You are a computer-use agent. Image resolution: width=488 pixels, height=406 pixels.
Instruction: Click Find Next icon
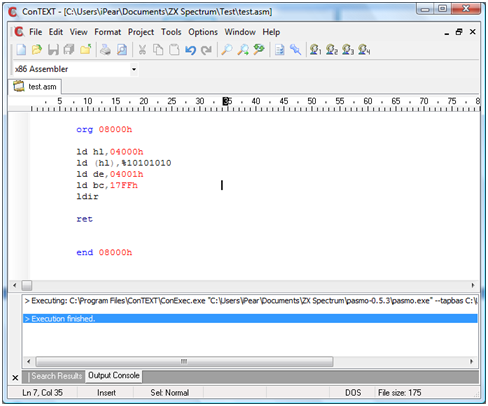tap(243, 50)
